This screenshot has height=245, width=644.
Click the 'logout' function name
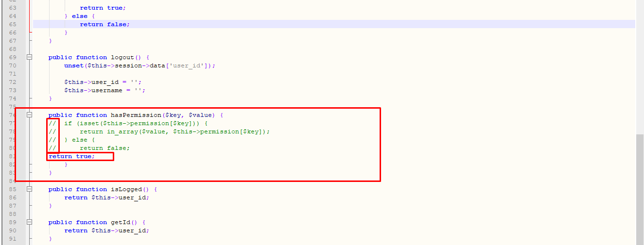123,57
